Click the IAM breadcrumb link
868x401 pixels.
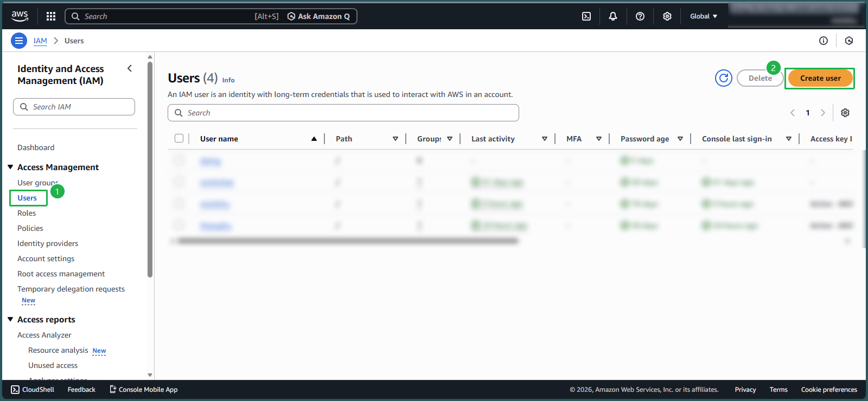[x=40, y=41]
